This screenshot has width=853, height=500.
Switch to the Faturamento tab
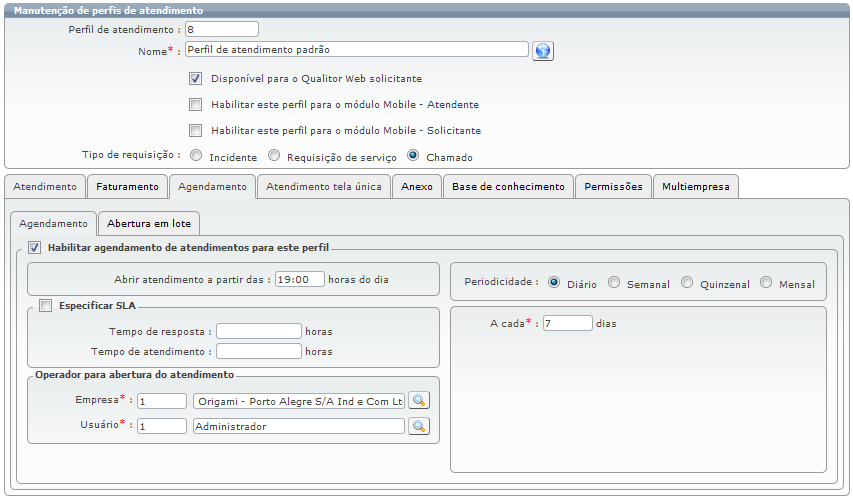click(127, 187)
